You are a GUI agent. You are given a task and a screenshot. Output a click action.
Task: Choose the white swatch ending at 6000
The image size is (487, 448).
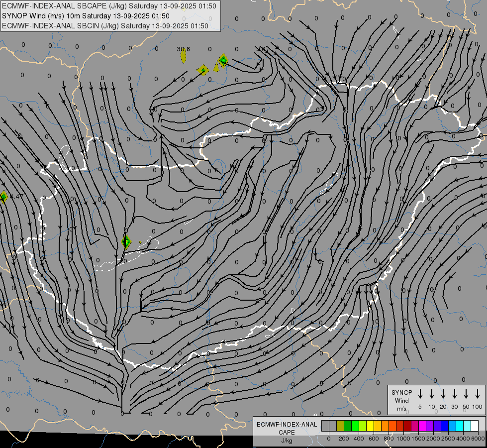click(475, 426)
